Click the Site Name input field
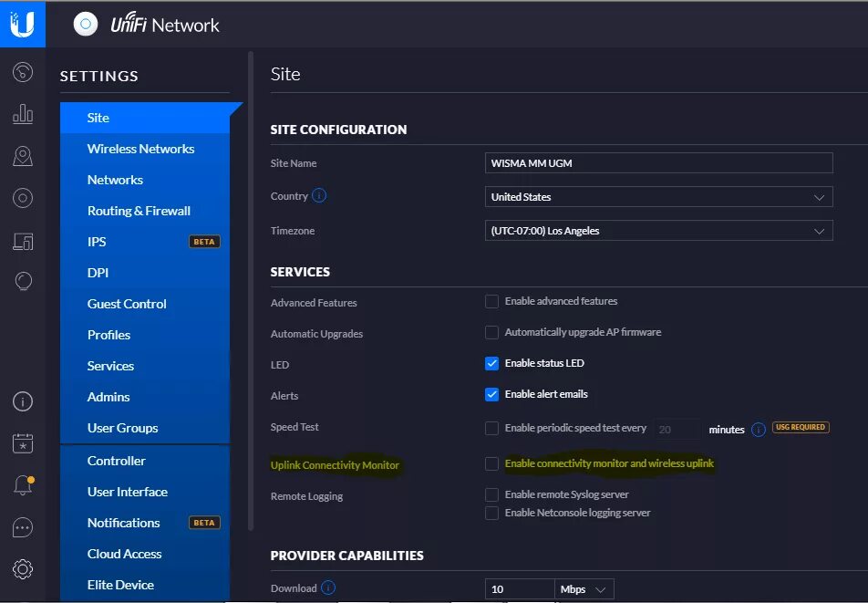 [x=659, y=163]
